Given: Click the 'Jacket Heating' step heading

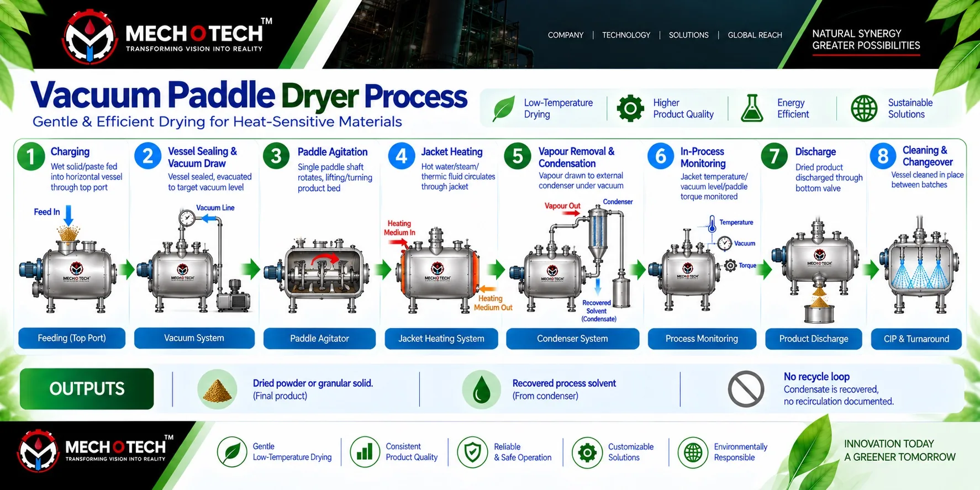Looking at the screenshot, I should (x=452, y=151).
